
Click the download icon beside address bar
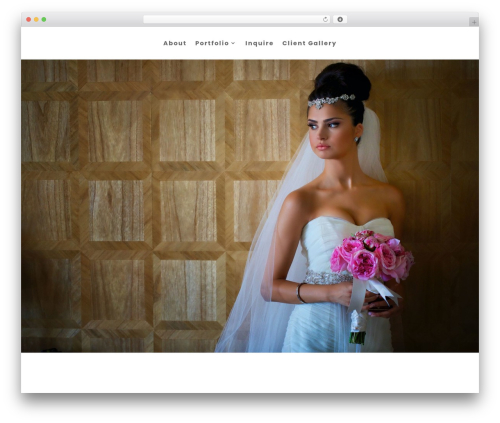tap(340, 20)
